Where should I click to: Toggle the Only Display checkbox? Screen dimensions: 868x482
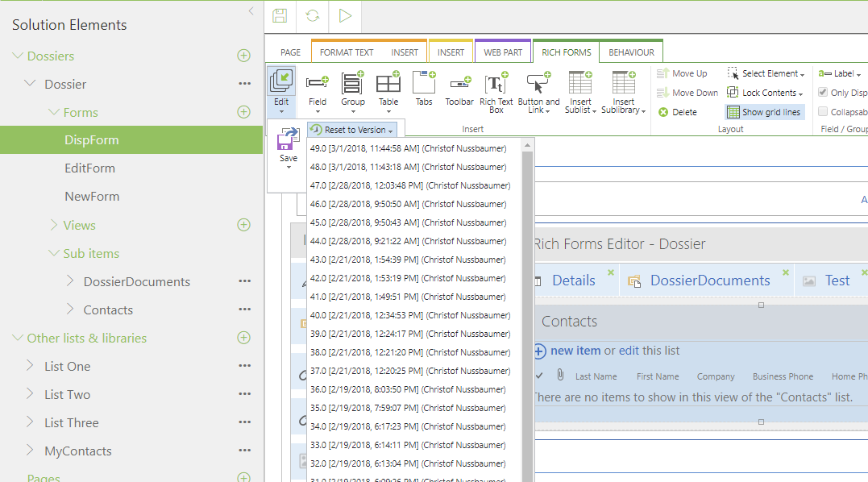point(823,93)
